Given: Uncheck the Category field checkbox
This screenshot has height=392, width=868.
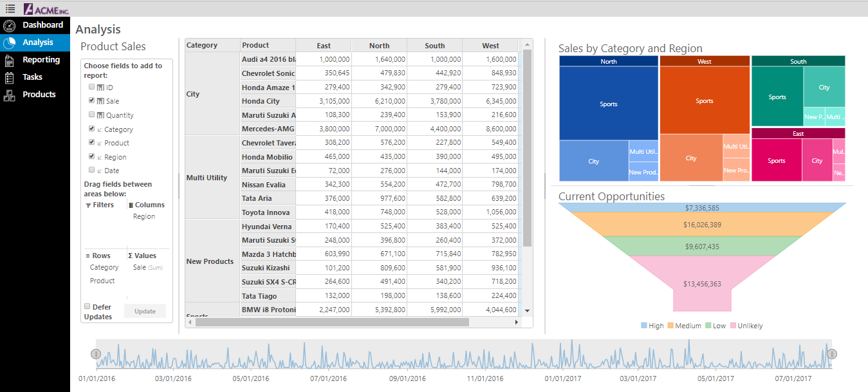Looking at the screenshot, I should [91, 129].
